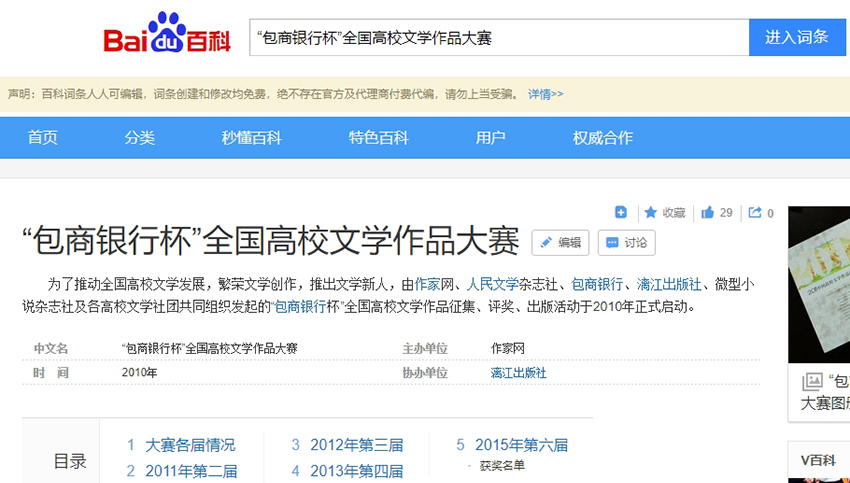Viewport: 850px width, 483px height.
Task: Open the 分类 nav menu
Action: tap(139, 138)
